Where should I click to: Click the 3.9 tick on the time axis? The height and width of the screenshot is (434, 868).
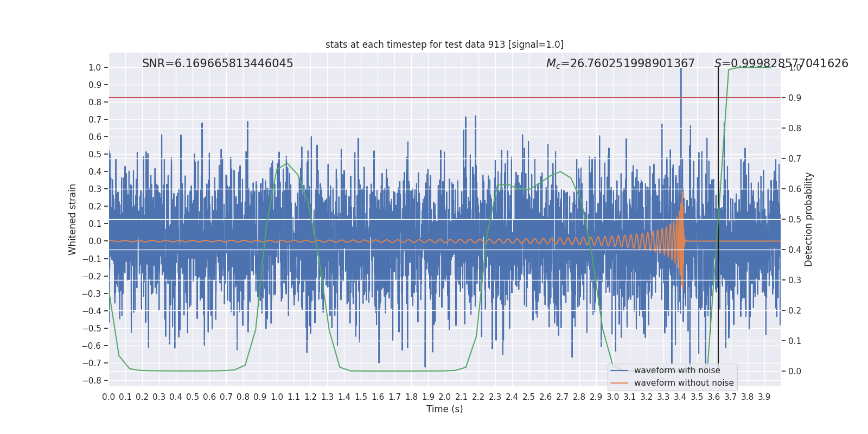click(764, 397)
